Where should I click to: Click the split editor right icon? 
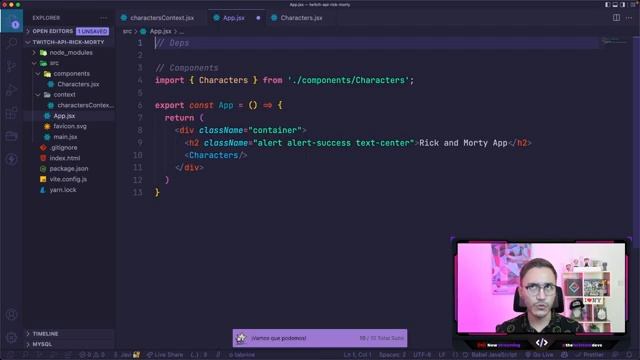point(616,18)
